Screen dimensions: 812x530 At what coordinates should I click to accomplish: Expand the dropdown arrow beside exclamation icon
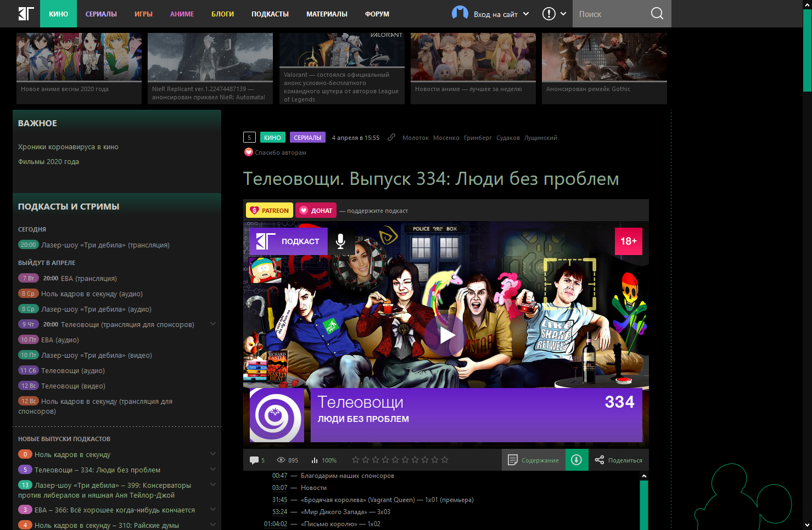(563, 14)
